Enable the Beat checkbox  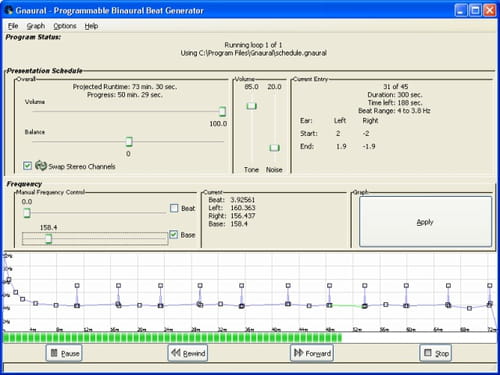coord(174,208)
